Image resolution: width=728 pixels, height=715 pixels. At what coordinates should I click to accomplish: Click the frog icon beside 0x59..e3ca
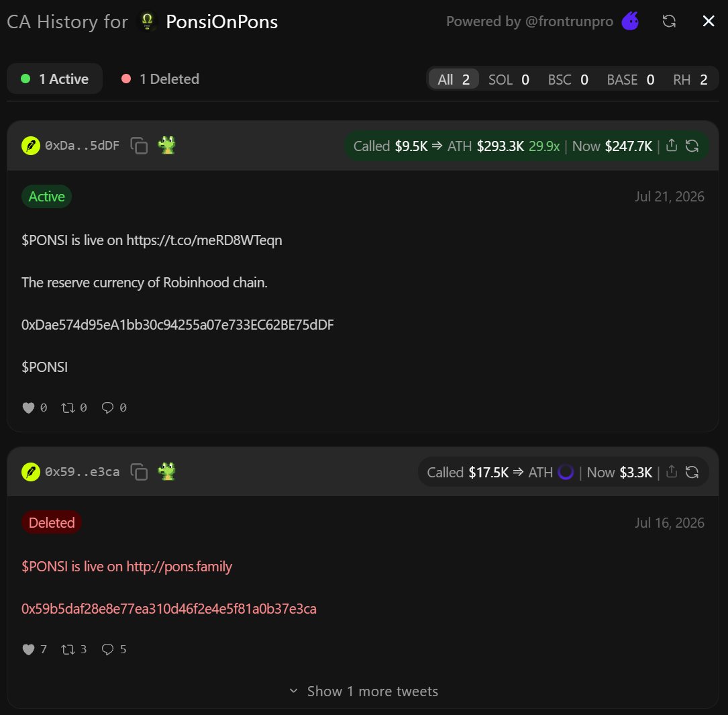coord(166,471)
